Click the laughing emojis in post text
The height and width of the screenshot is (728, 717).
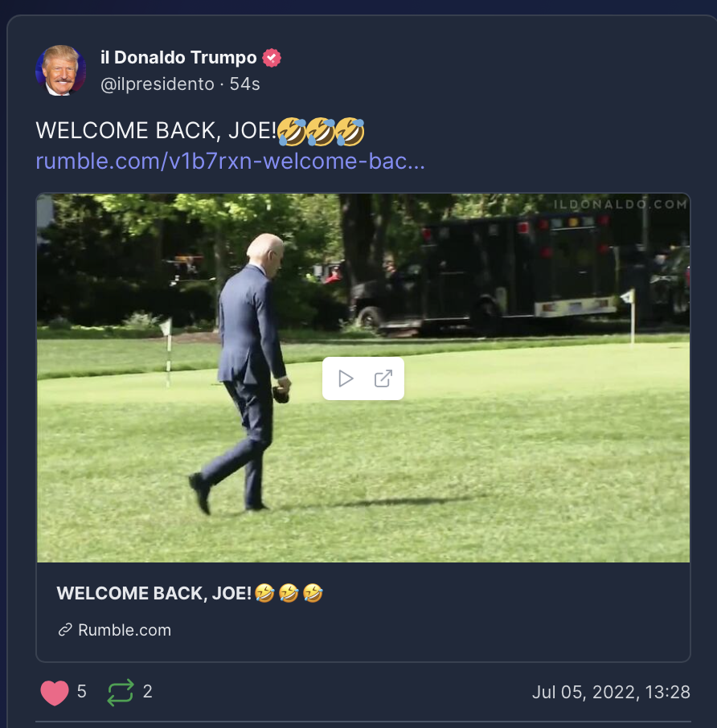pos(321,132)
